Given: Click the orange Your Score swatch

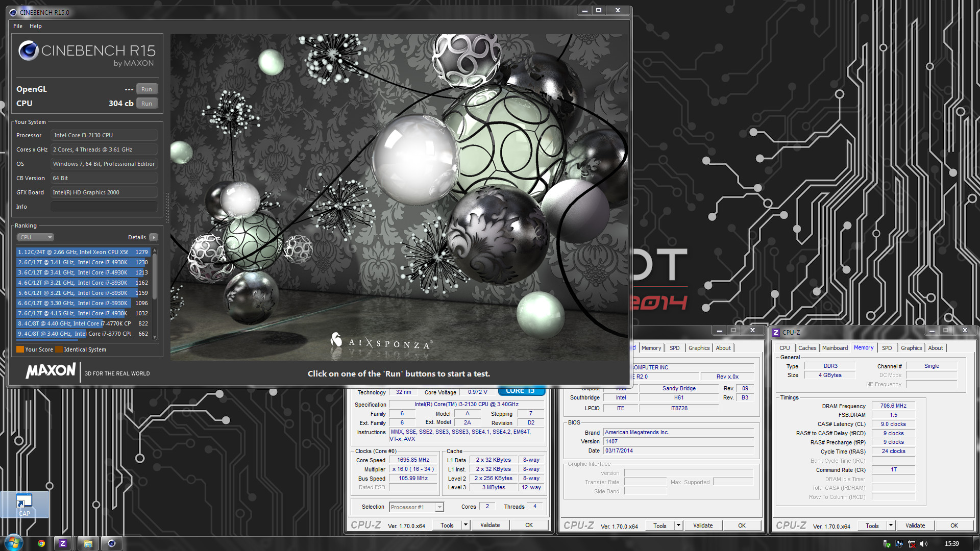Looking at the screenshot, I should pyautogui.click(x=20, y=349).
